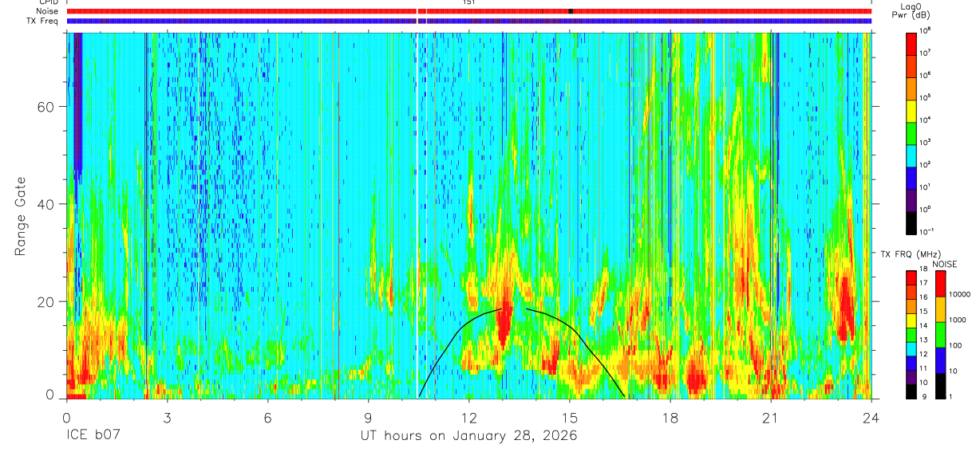Click the x-axis tick label '21'

click(771, 417)
